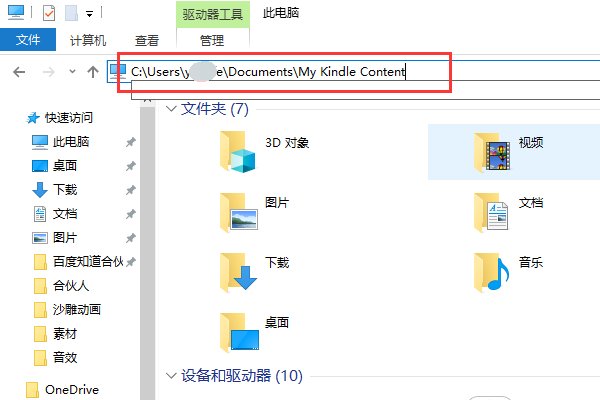
Task: Click the pin icon next to 文档
Action: [130, 214]
